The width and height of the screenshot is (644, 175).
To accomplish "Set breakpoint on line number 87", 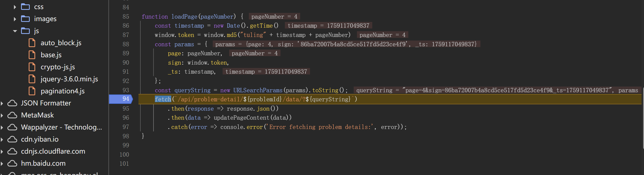I will (x=126, y=35).
